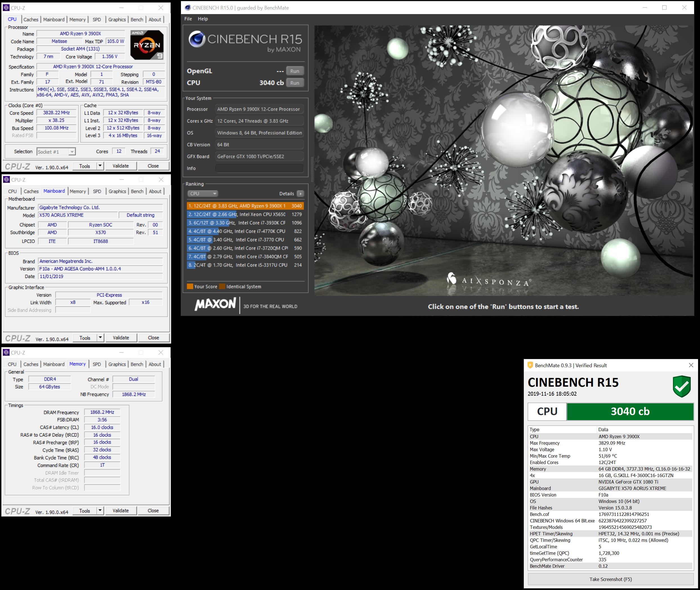Click the Cinebench sphere icon in the title bar
700x590 pixels.
click(187, 7)
